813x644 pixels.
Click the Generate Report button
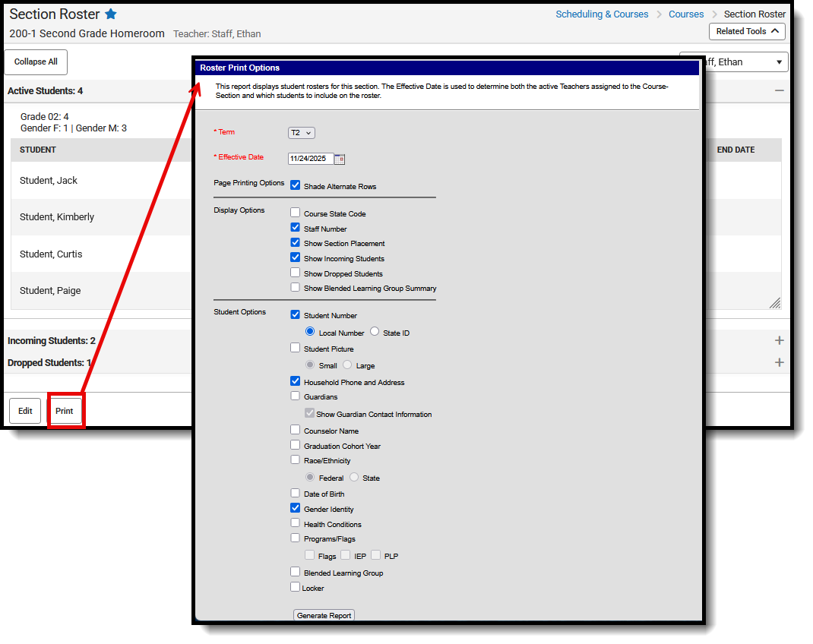click(x=324, y=615)
